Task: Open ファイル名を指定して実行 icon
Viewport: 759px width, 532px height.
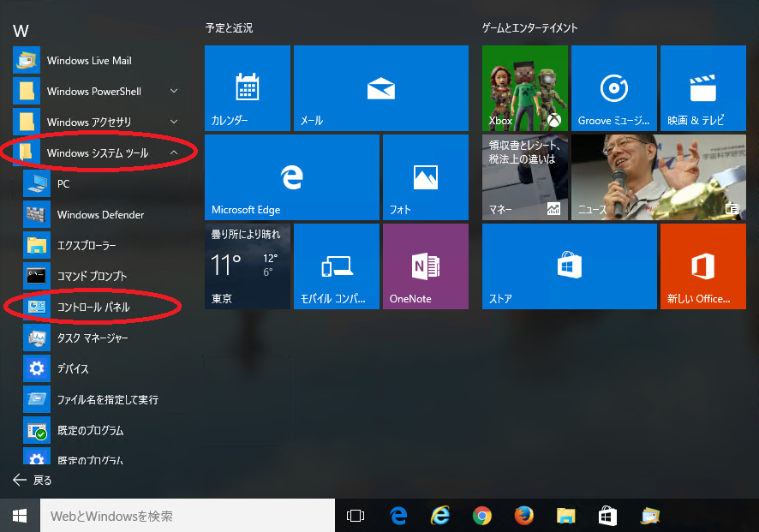Action: tap(37, 399)
